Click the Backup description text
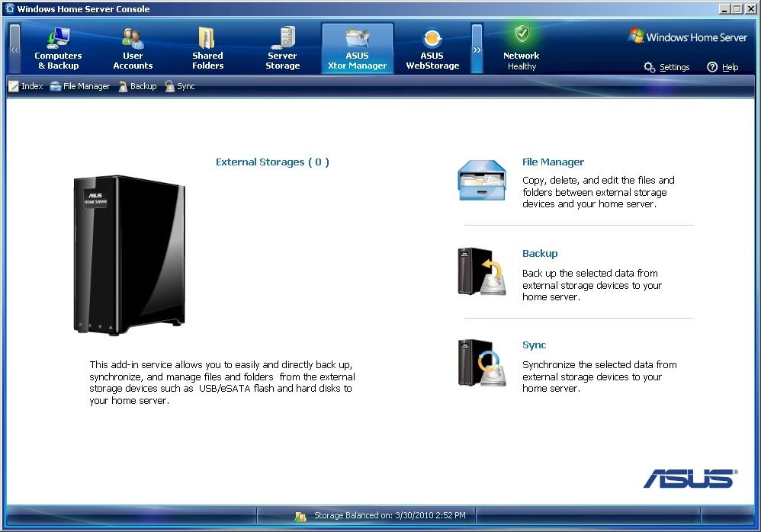This screenshot has width=761, height=532. (x=592, y=285)
